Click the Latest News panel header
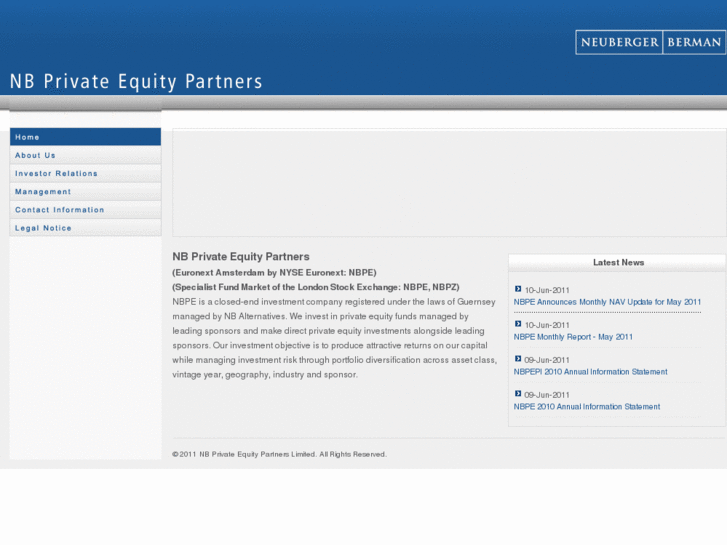 point(617,263)
